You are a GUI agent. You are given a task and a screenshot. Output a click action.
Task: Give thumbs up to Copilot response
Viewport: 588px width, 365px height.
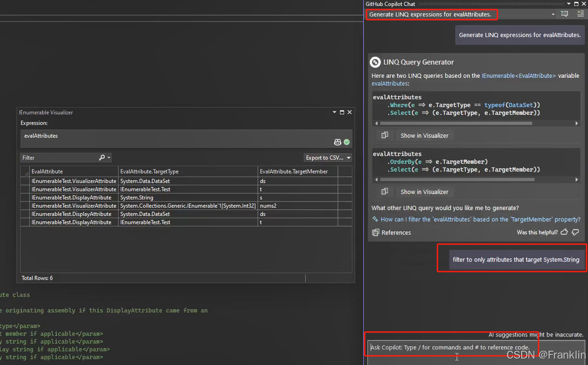click(564, 232)
